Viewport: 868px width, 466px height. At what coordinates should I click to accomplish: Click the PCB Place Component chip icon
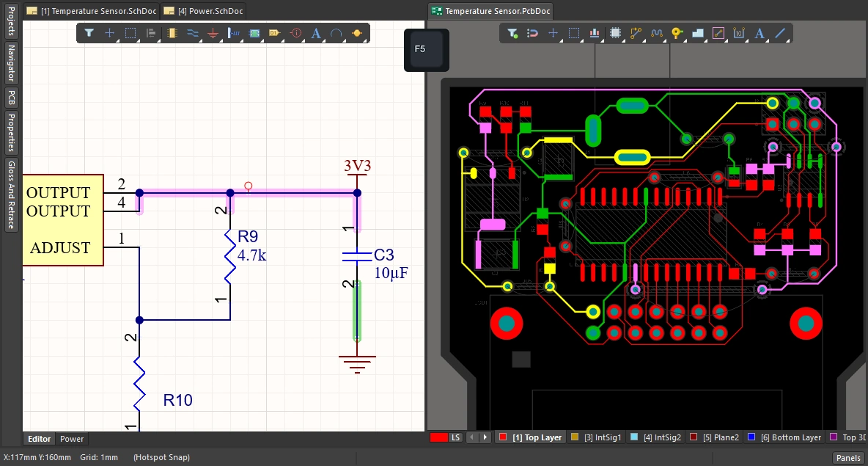tap(615, 33)
